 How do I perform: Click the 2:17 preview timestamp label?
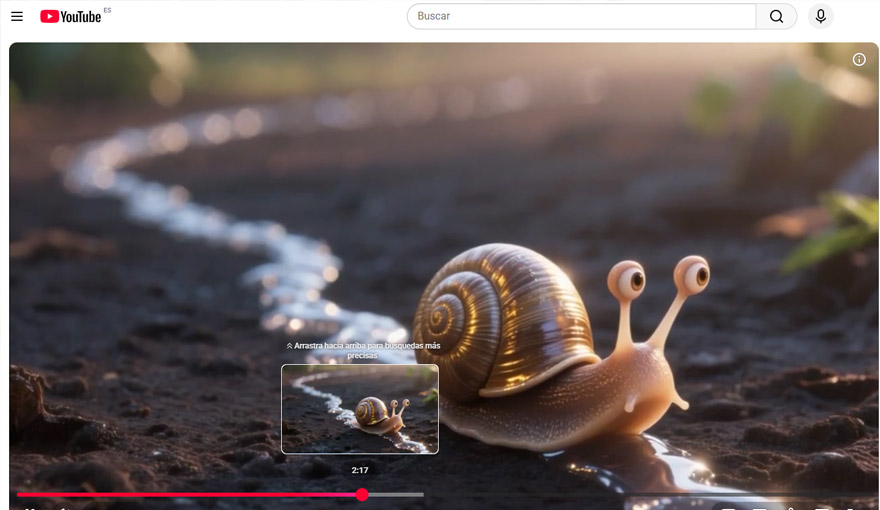(360, 470)
